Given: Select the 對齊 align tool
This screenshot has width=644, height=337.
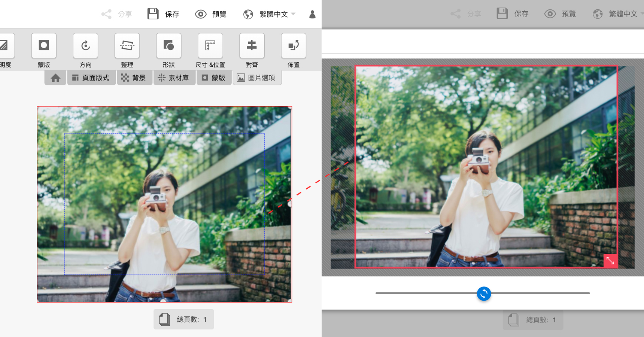Looking at the screenshot, I should tap(252, 46).
